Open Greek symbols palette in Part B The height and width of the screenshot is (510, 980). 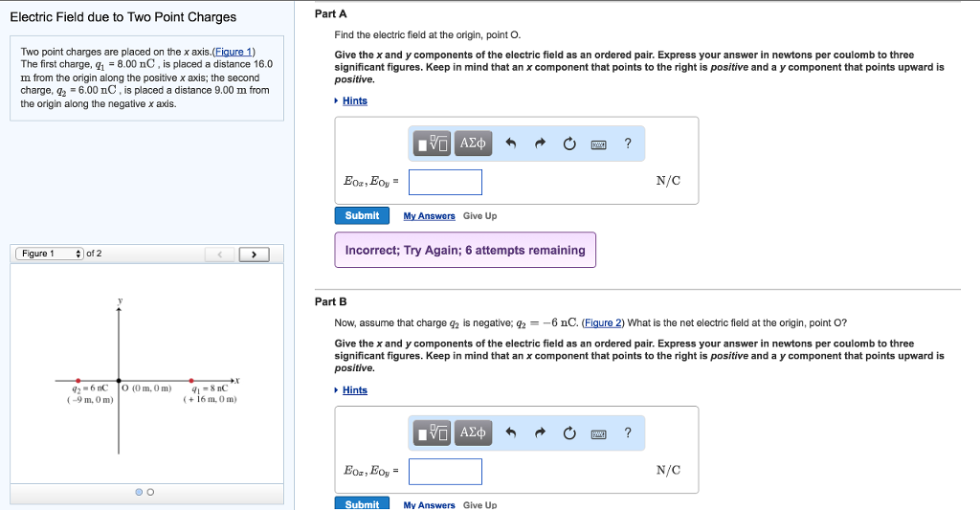tap(473, 433)
